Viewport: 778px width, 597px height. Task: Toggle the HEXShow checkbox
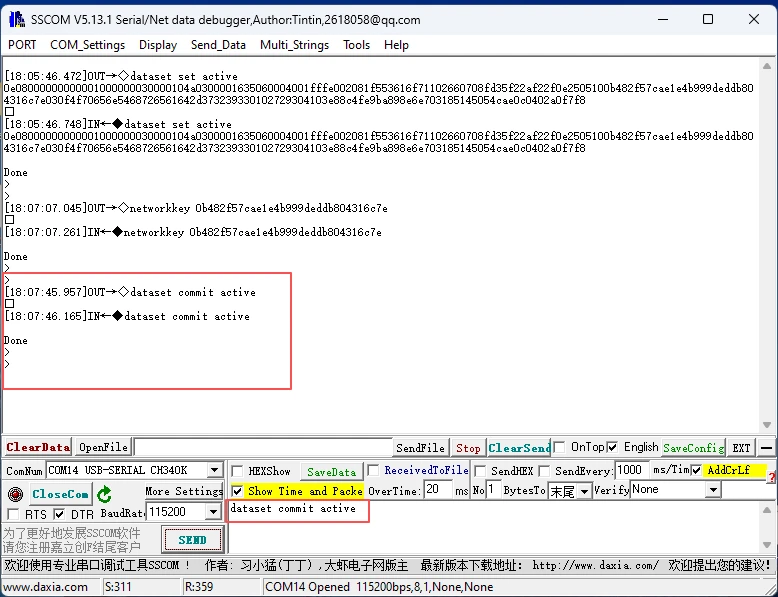[x=237, y=471]
